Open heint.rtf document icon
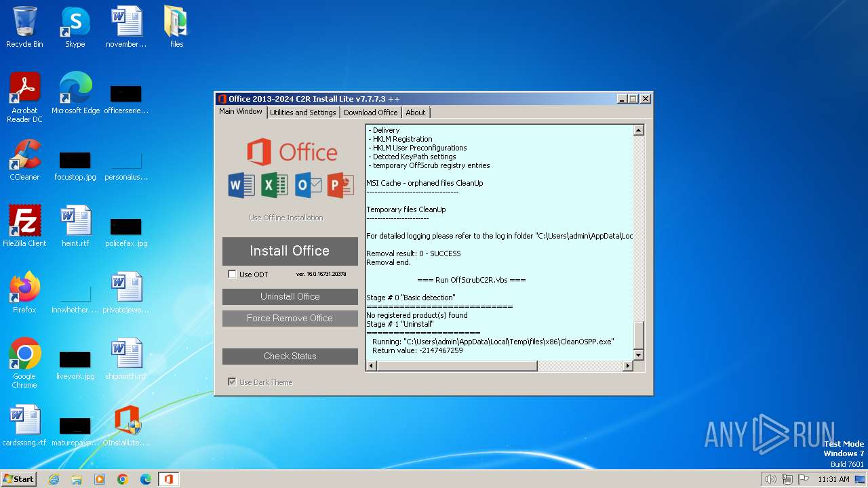Image resolution: width=868 pixels, height=488 pixels. (75, 226)
